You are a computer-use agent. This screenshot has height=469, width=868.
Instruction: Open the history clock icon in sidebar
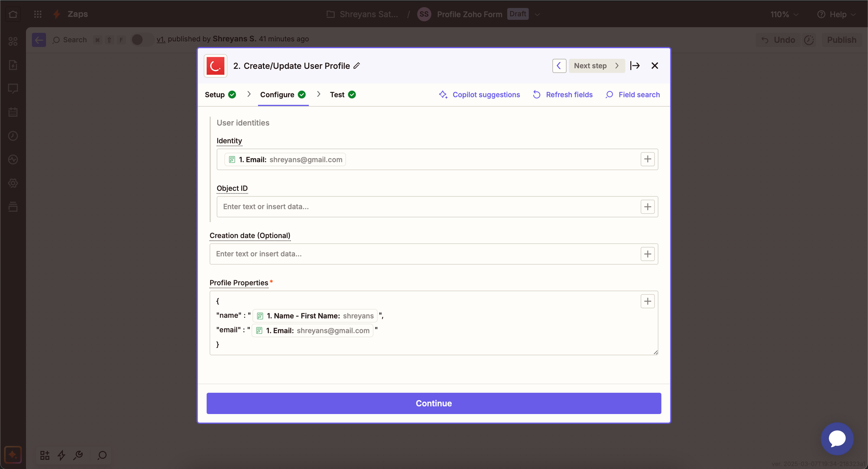[13, 136]
